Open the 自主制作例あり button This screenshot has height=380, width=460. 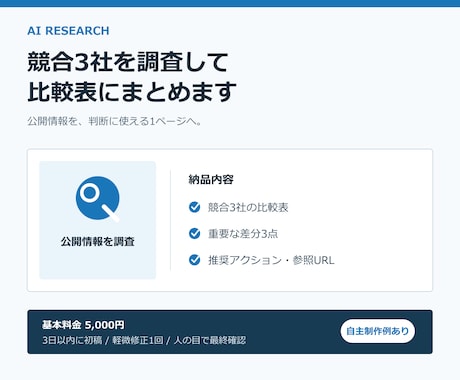point(378,331)
